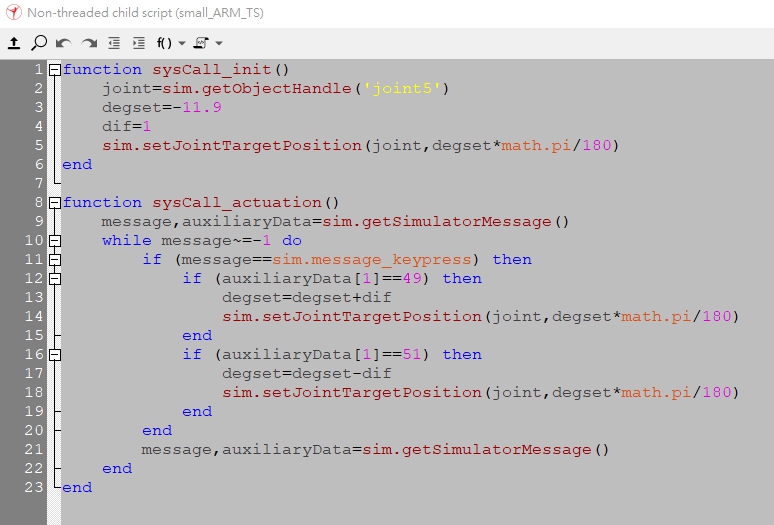Click math.pi on line 5
Viewport: 774px width, 525px height.
pos(536,146)
